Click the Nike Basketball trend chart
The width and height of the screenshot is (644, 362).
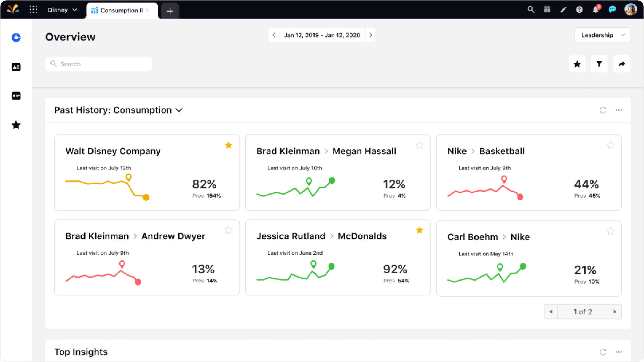[485, 188]
